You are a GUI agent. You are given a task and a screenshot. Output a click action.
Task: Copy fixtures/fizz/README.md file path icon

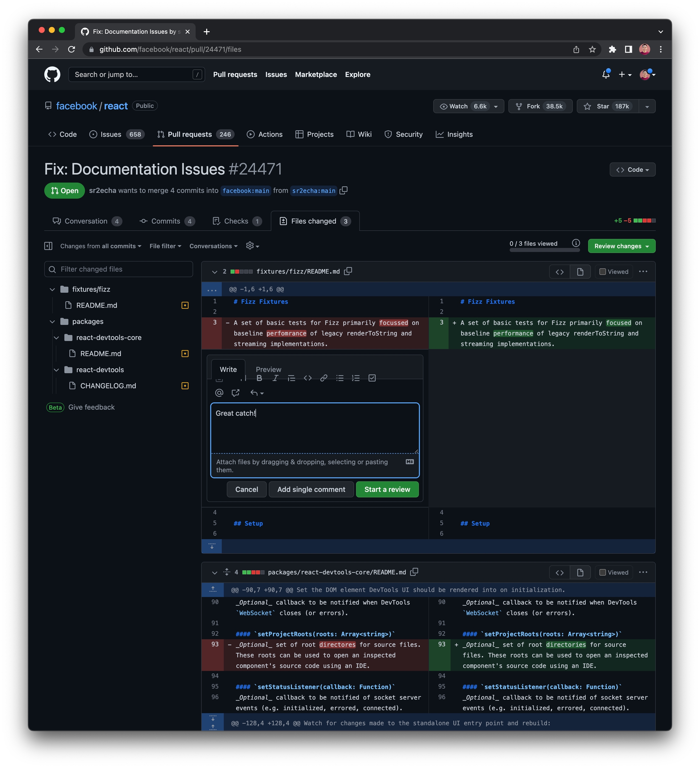[x=348, y=271]
